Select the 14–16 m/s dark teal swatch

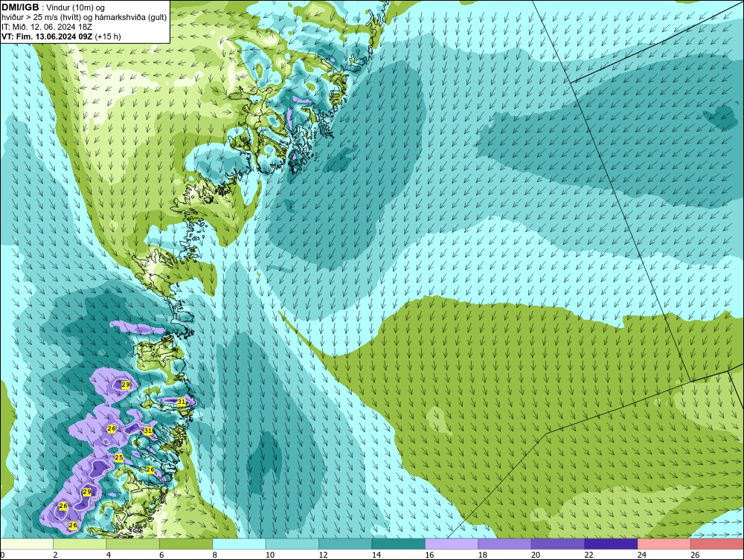pyautogui.click(x=399, y=544)
